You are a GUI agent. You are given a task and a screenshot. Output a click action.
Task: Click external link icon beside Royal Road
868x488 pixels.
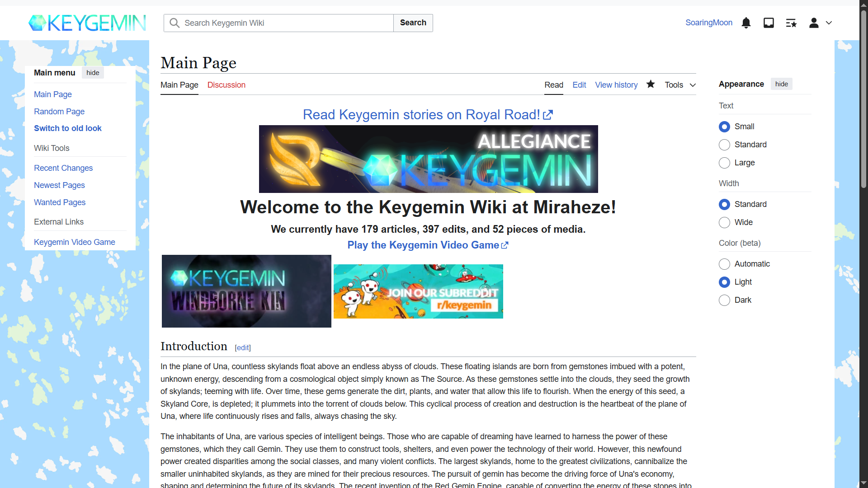(x=548, y=115)
